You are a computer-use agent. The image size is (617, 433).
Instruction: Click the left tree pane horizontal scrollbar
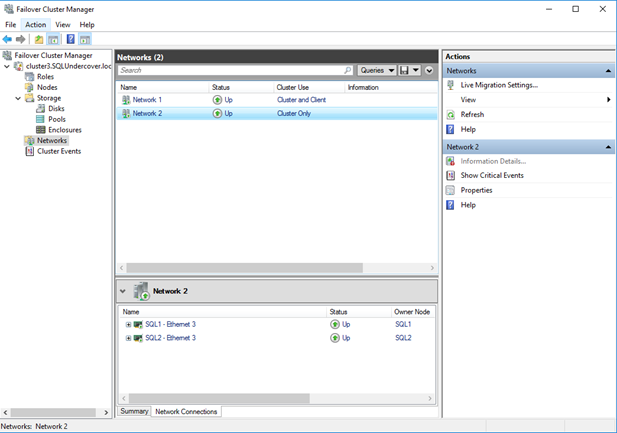[x=53, y=412]
